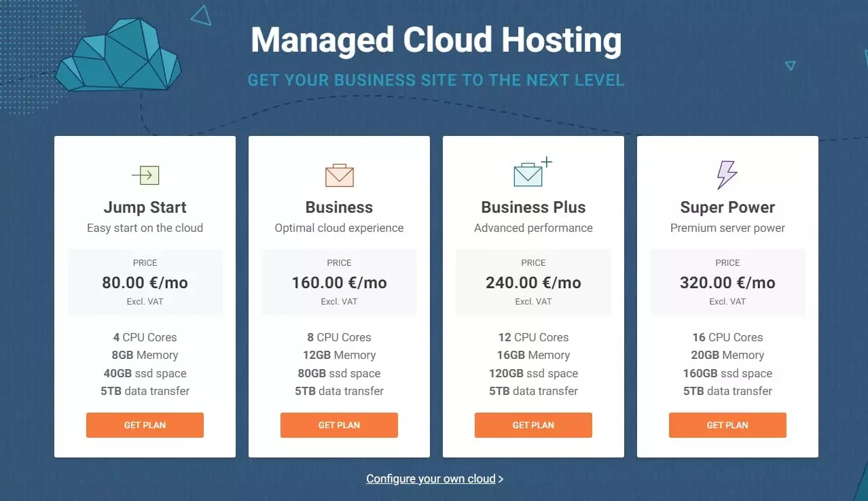Screen dimensions: 868x501
Task: Click the Jump Start arrow-box icon
Action: [x=145, y=175]
